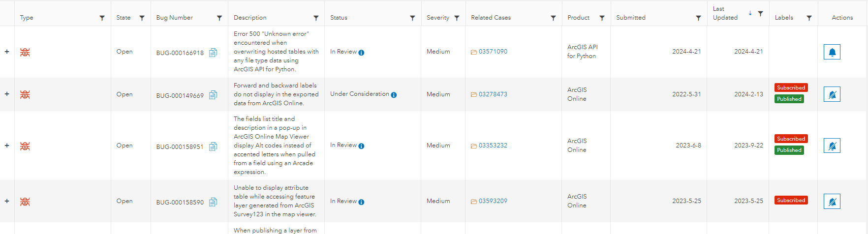Image resolution: width=868 pixels, height=234 pixels.
Task: Expand row for BUG-000158951
Action: pyautogui.click(x=7, y=146)
